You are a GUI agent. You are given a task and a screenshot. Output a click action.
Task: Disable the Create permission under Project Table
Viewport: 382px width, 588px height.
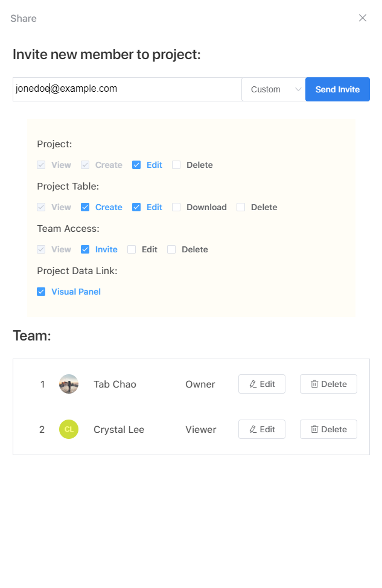(x=84, y=206)
